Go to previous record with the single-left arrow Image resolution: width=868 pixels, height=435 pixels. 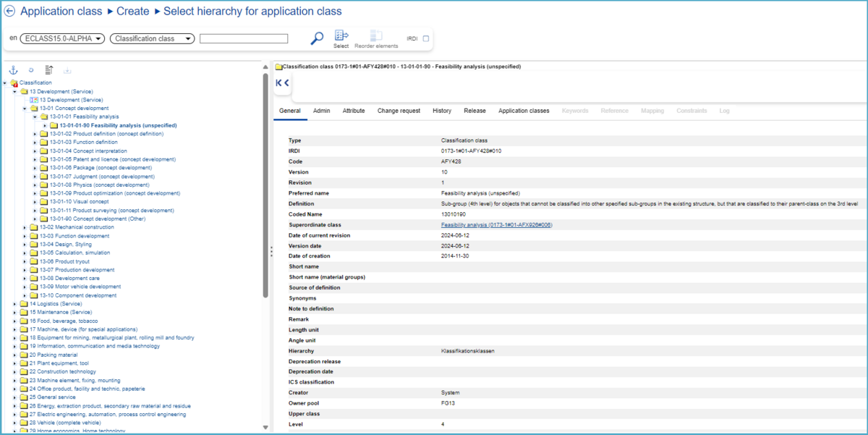tap(286, 83)
